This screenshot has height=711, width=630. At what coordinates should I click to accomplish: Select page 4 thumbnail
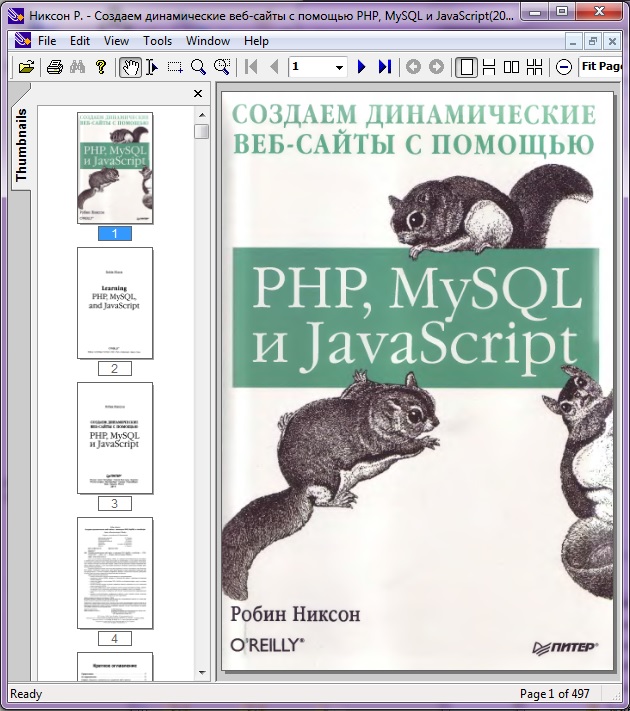[x=115, y=573]
